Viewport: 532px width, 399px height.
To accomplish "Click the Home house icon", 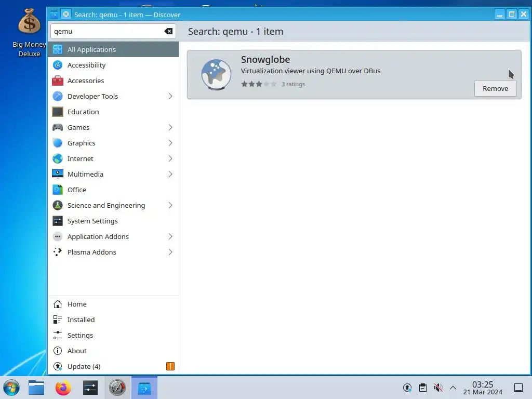I will 58,304.
